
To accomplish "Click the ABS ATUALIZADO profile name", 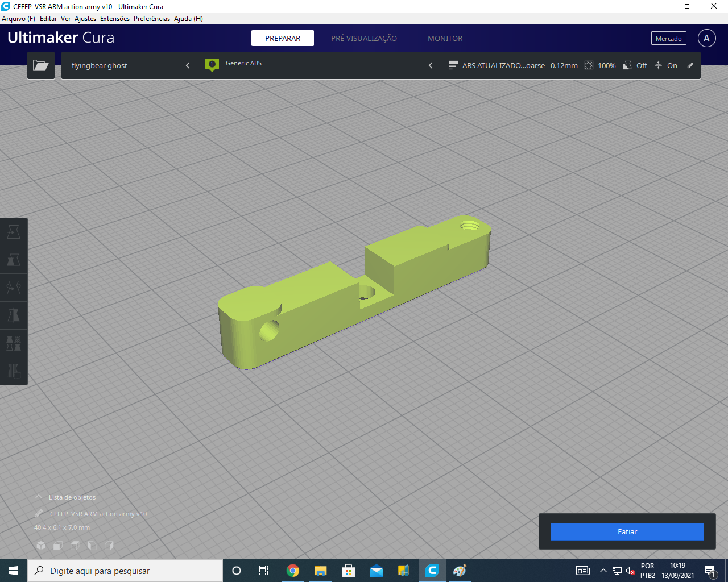I will click(x=520, y=66).
